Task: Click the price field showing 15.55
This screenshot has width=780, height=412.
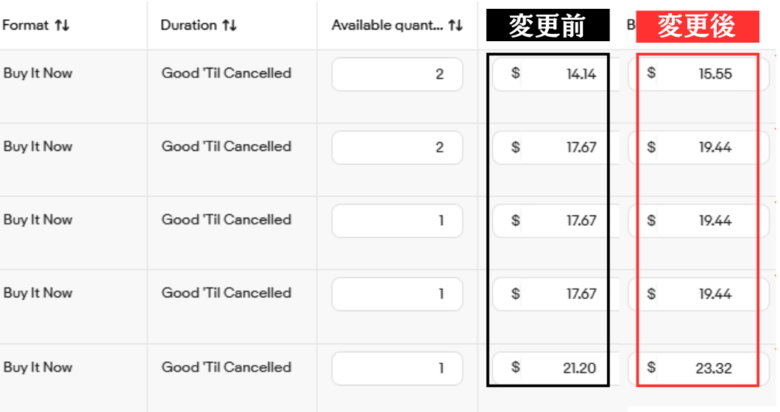Action: 698,74
